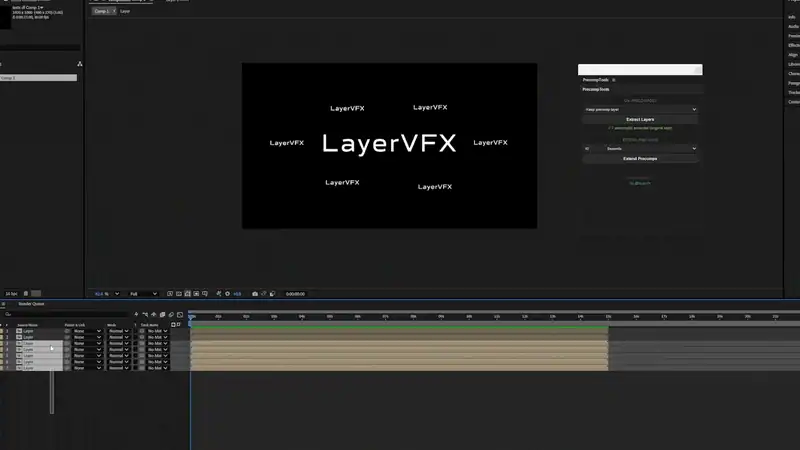This screenshot has width=800, height=450.
Task: Click the 16 bpc color depth button
Action: pyautogui.click(x=11, y=294)
